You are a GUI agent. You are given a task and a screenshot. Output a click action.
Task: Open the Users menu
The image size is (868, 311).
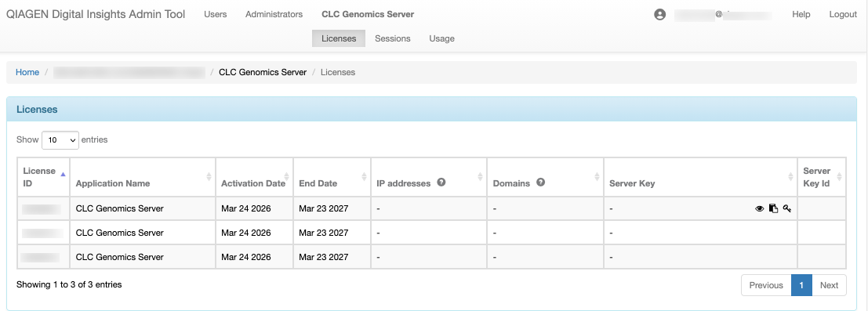coord(216,14)
